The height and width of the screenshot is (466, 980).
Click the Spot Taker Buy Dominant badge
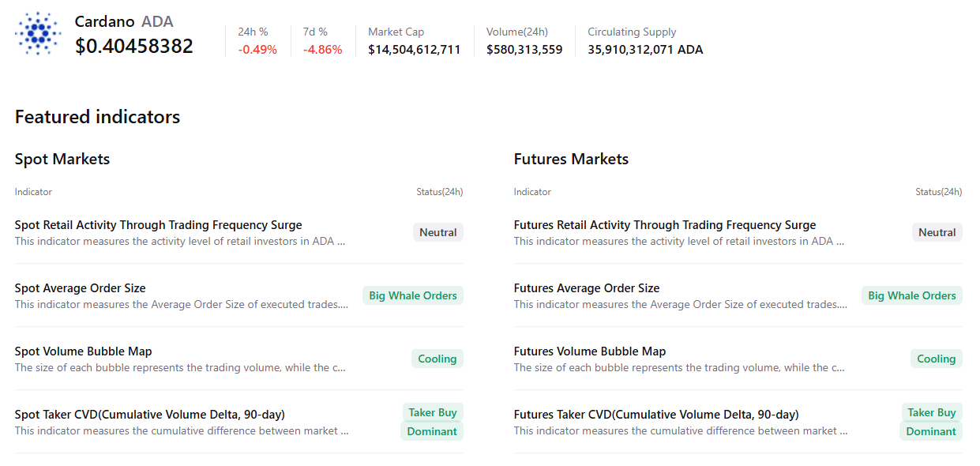432,422
